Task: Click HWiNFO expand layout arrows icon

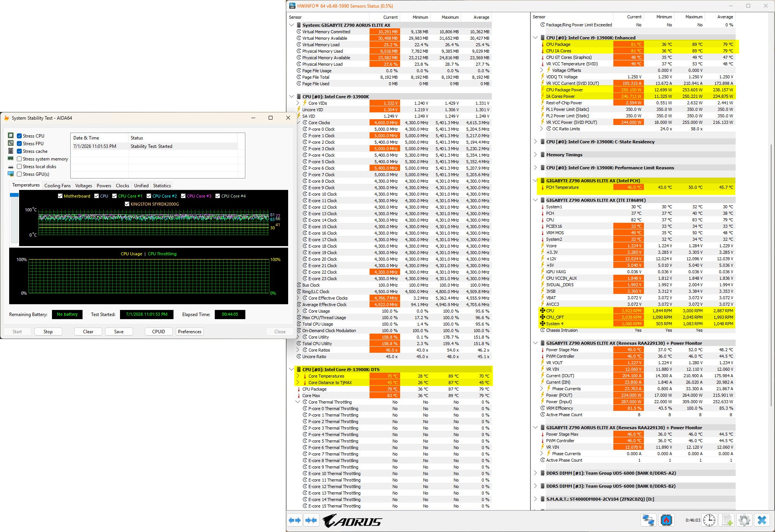Action: point(295,520)
